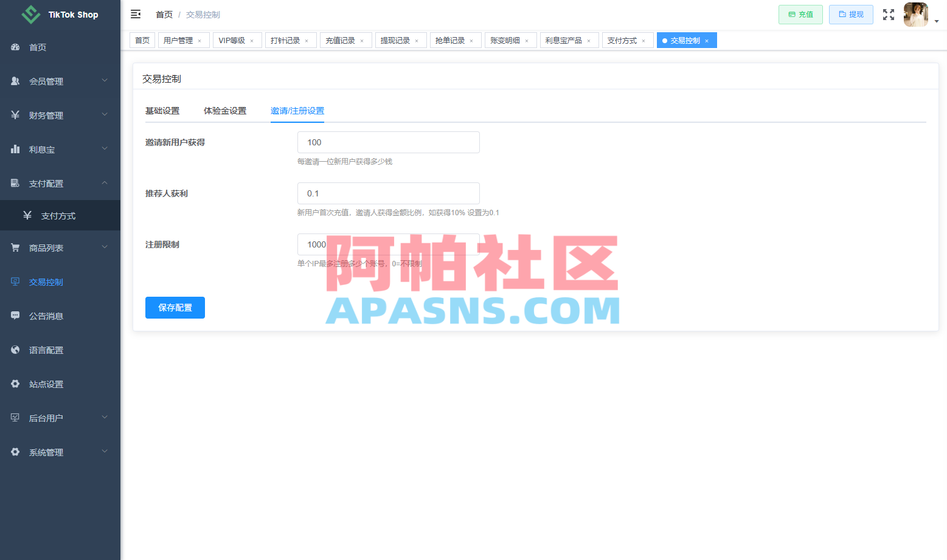947x560 pixels.
Task: Click the 财务管理 yen icon
Action: [x=15, y=115]
